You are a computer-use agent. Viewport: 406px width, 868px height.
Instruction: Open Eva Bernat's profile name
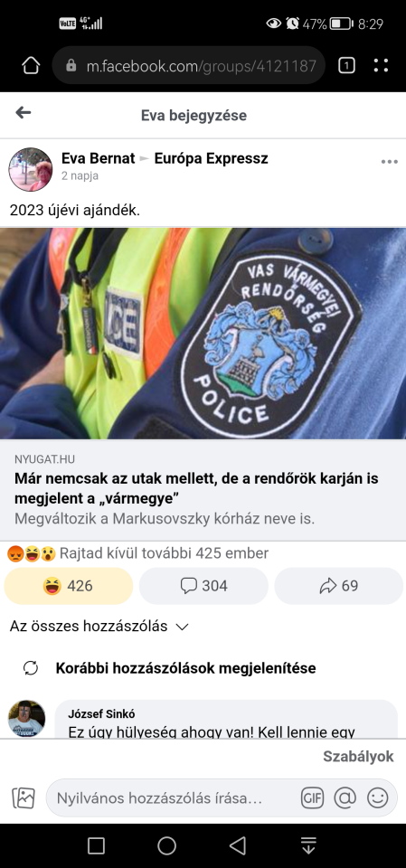[98, 158]
